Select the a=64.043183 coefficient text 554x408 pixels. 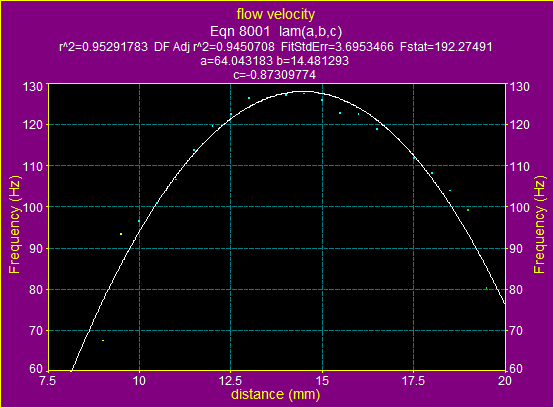[236, 61]
